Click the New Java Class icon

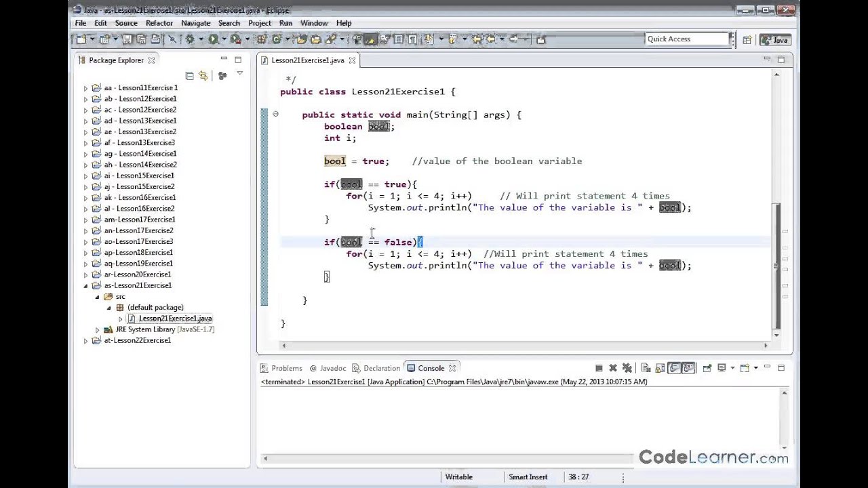coord(277,39)
